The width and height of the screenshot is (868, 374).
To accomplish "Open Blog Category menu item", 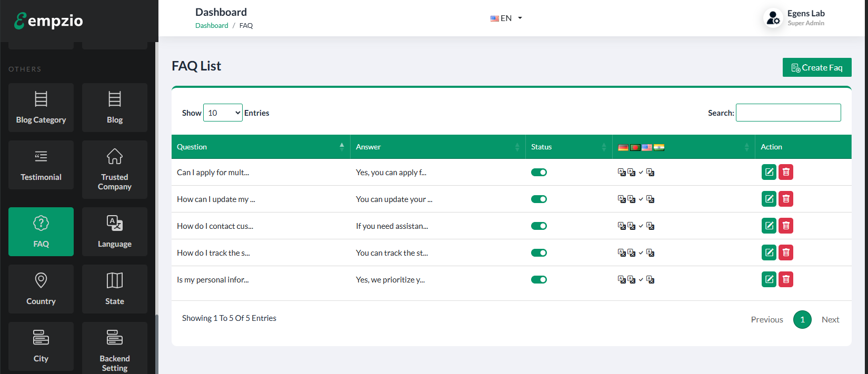I will point(41,108).
